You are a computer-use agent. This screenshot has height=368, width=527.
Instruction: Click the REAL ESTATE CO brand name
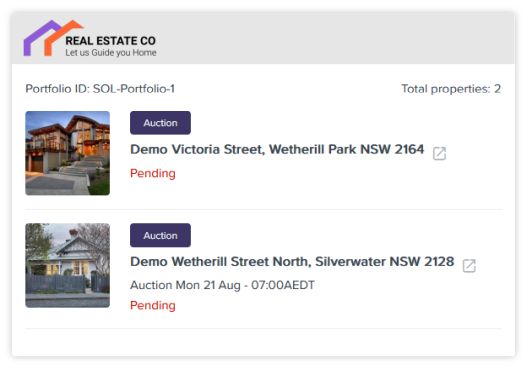click(x=111, y=41)
